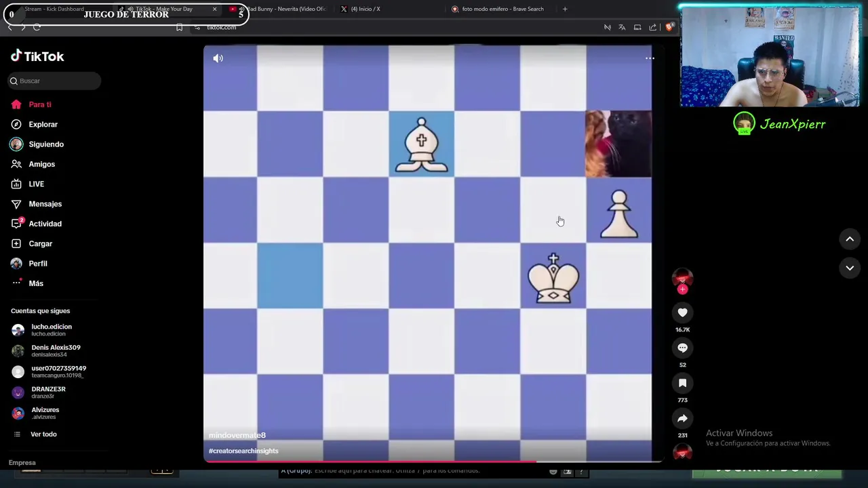868x488 pixels.
Task: Open the TikTok logo home link
Action: coord(37,56)
